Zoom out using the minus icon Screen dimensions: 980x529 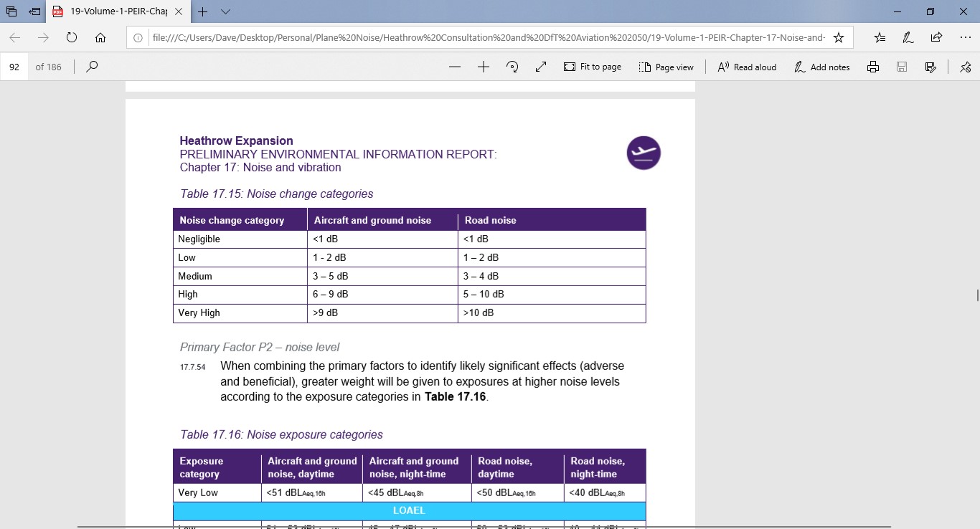454,67
